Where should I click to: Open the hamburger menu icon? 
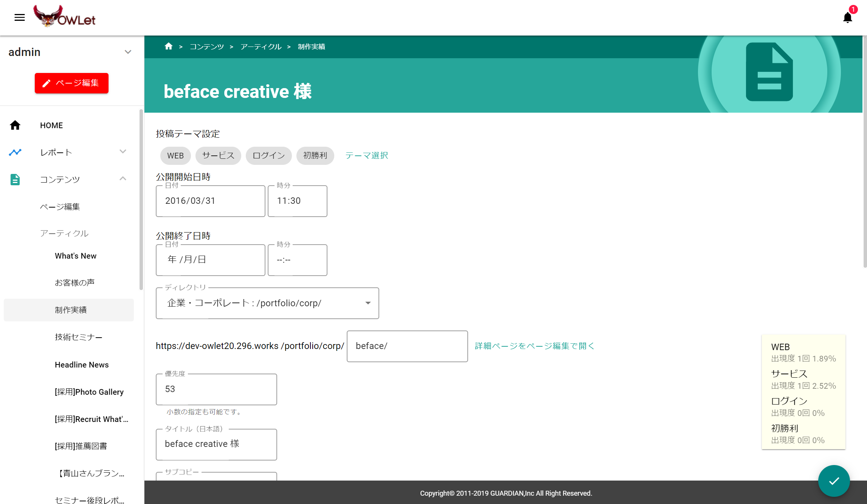coord(20,17)
